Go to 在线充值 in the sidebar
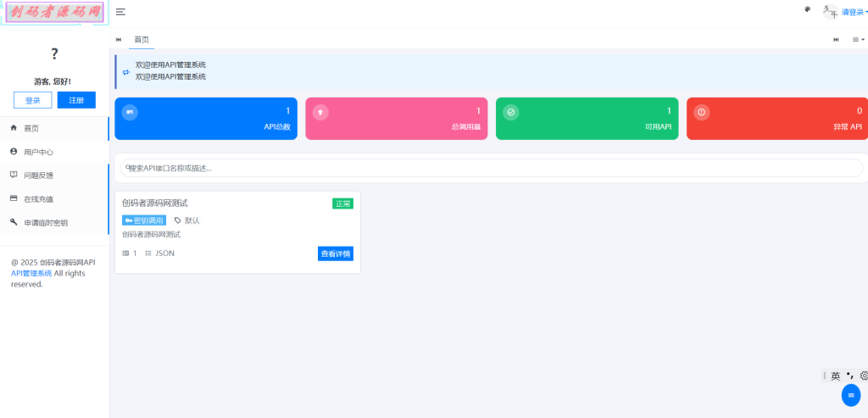 click(38, 199)
